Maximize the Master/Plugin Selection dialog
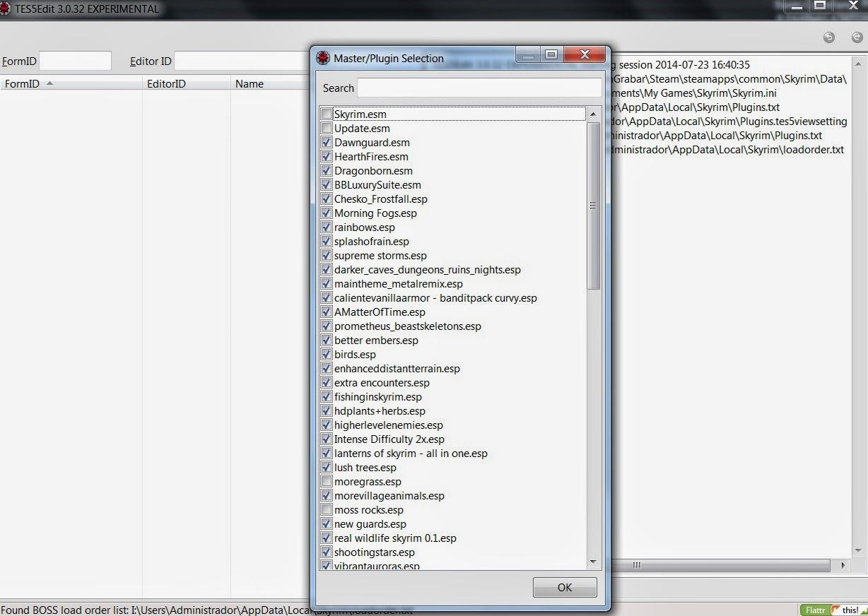 click(x=551, y=55)
